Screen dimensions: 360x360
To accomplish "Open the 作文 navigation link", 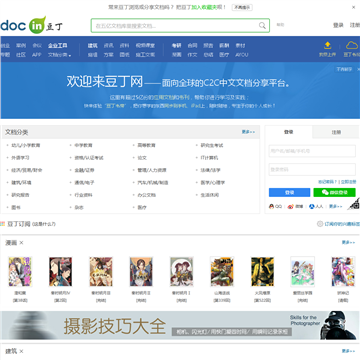I will (x=192, y=55).
